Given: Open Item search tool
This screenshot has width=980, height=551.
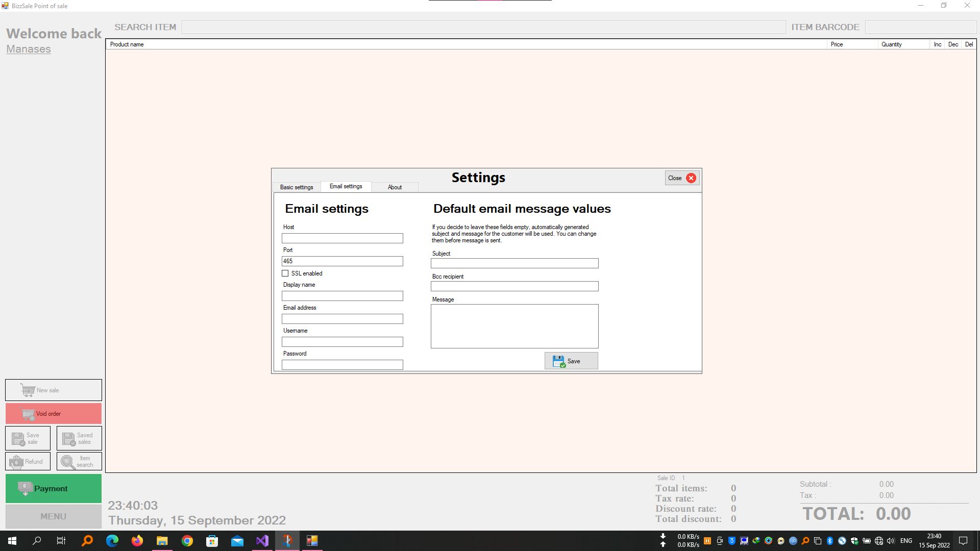Looking at the screenshot, I should 79,462.
